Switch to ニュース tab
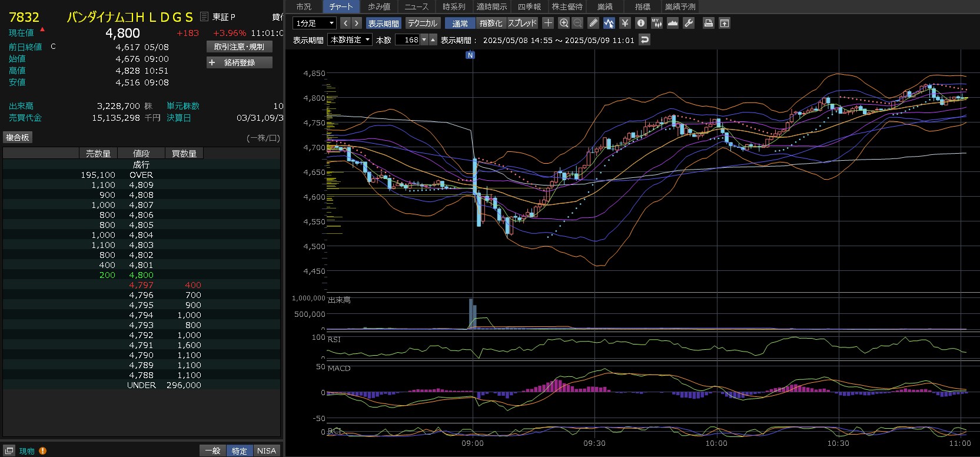The image size is (980, 457). tap(417, 6)
